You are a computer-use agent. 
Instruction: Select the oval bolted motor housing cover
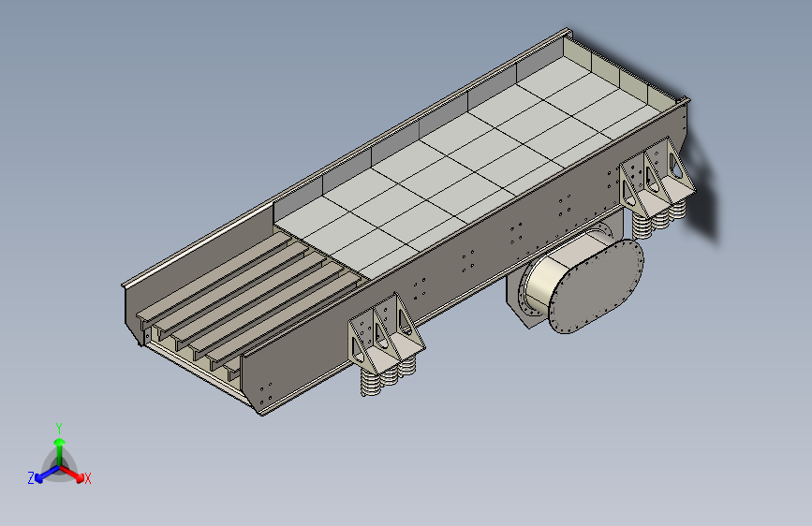(x=597, y=286)
